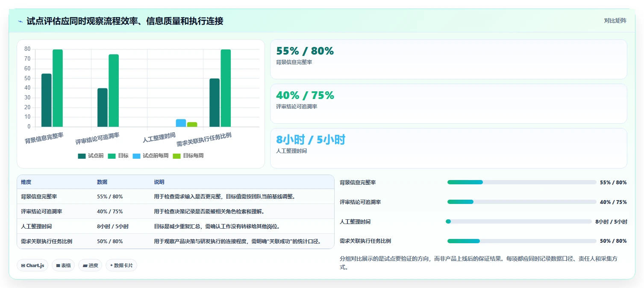Click 人工整理时间 label beside progress bar
Viewport: 644px width, 288px height.
pos(355,221)
